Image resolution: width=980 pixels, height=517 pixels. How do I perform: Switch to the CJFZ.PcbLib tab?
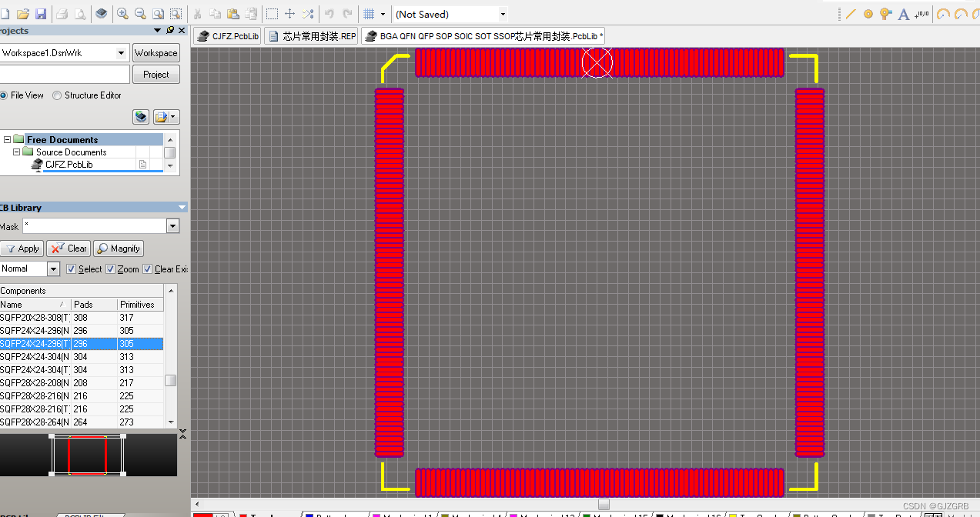[x=229, y=36]
